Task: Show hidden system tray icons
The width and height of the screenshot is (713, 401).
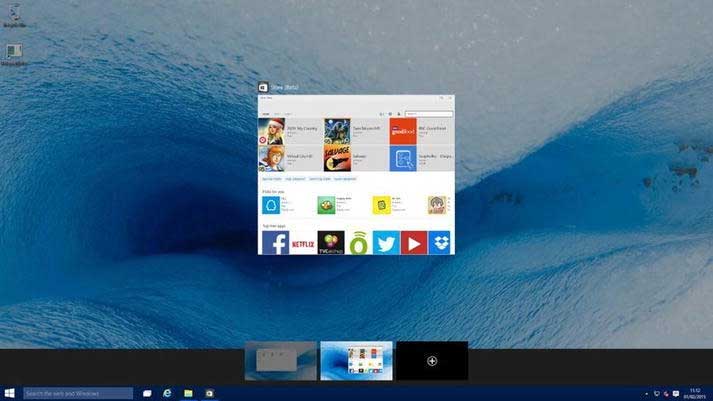Action: [645, 393]
